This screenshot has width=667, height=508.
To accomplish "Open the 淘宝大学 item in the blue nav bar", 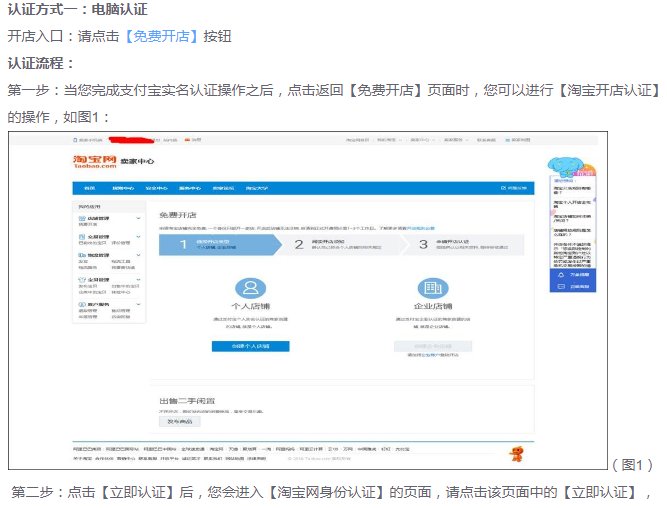I will [x=257, y=188].
